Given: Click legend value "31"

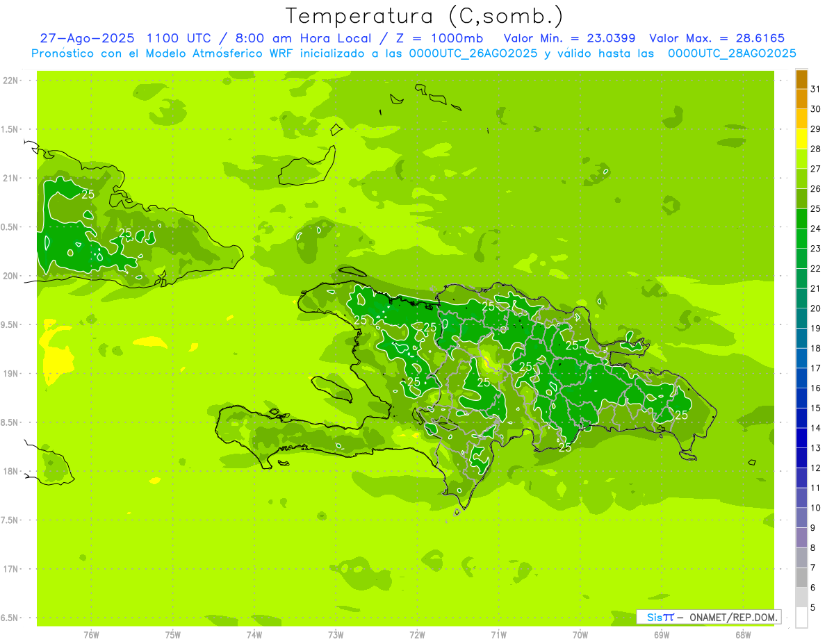Looking at the screenshot, I should click(815, 89).
